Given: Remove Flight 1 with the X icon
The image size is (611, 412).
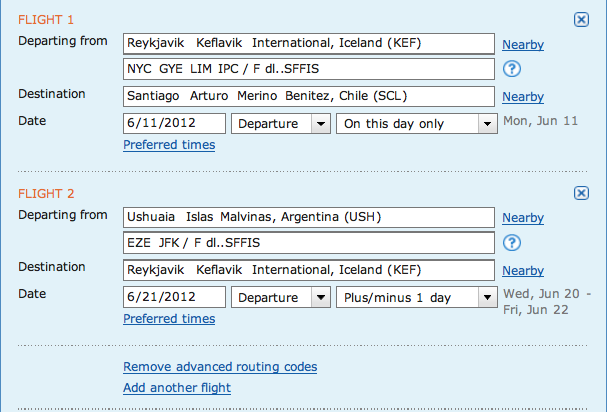Looking at the screenshot, I should tap(581, 19).
